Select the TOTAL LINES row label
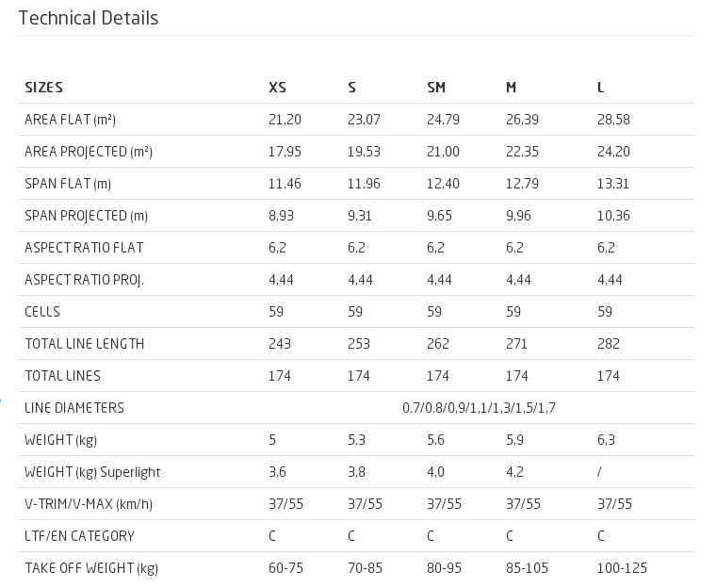 62,376
